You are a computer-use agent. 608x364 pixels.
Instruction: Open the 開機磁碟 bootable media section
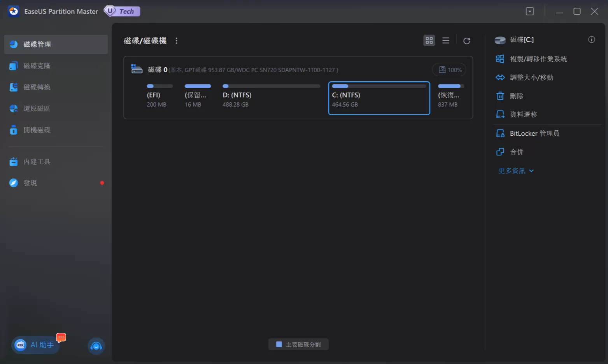(37, 130)
